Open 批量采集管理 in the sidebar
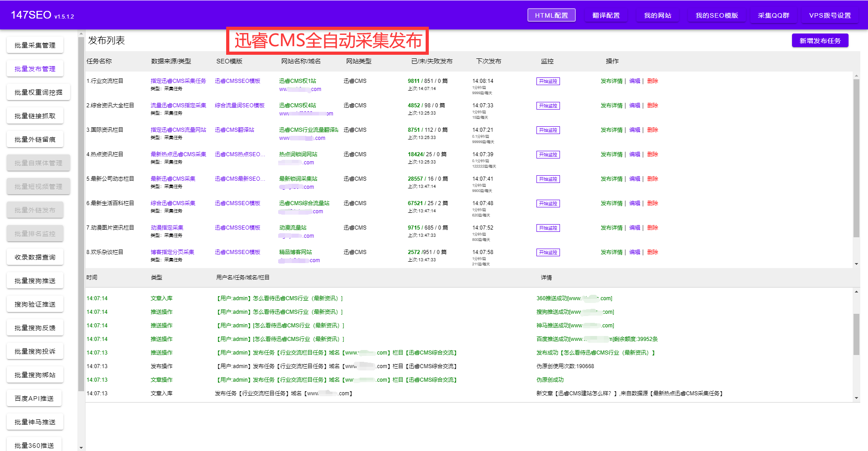 [x=35, y=45]
